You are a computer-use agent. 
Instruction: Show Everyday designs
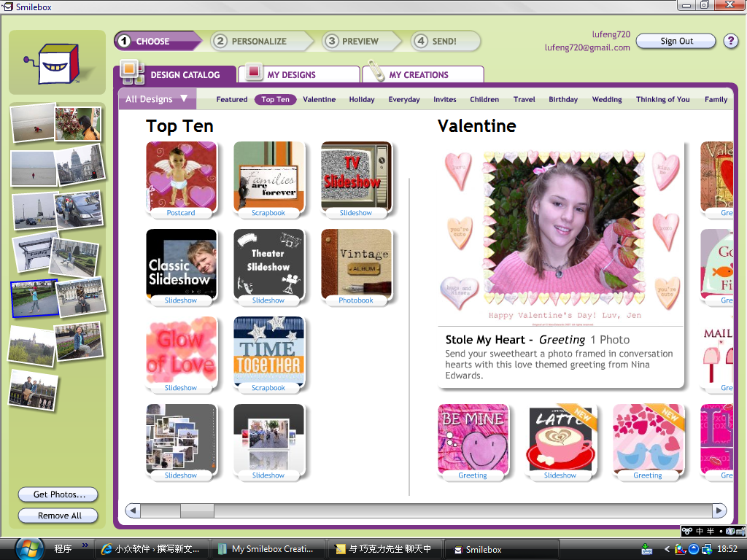[404, 99]
